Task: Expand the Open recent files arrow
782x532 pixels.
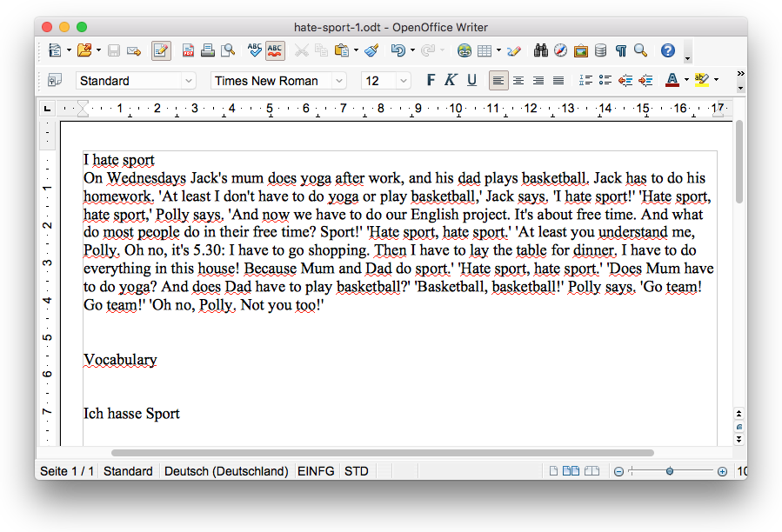Action: tap(99, 50)
